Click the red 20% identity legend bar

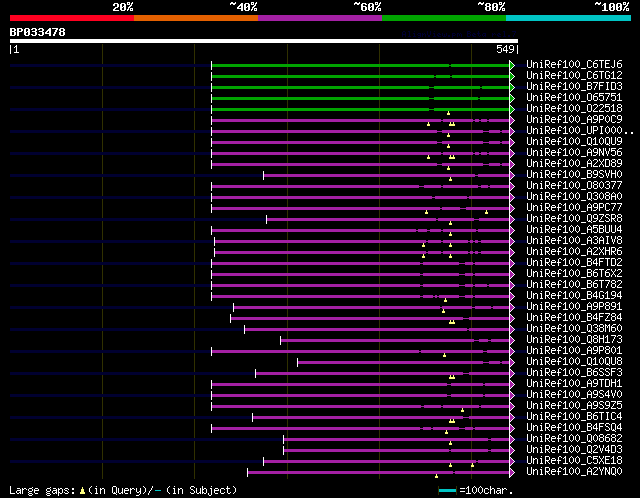point(72,18)
